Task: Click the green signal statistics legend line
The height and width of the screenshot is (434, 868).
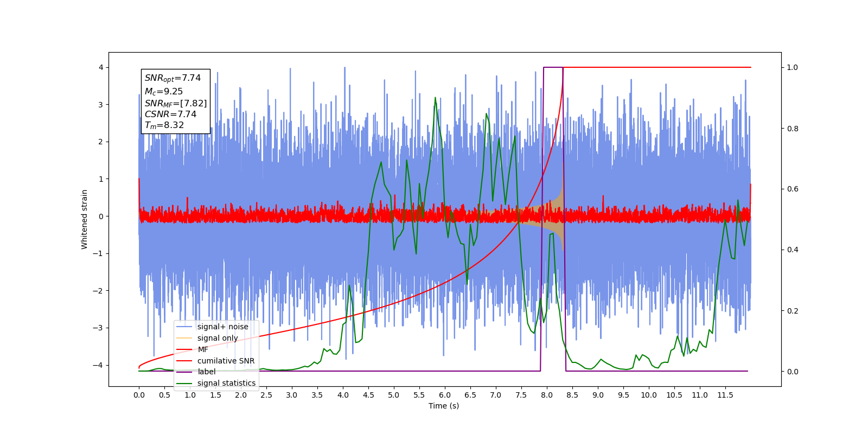Action: tap(184, 383)
